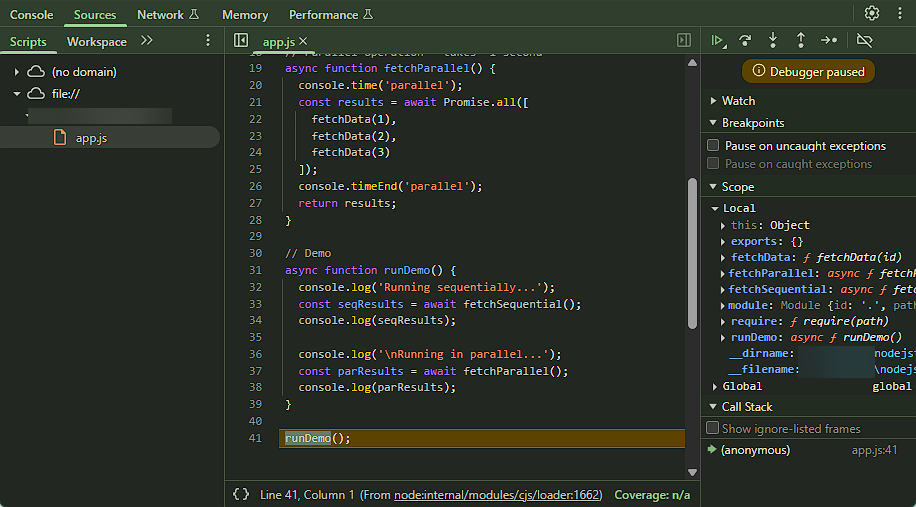916x507 pixels.
Task: Expand the (no domain) tree node
Action: [x=17, y=72]
